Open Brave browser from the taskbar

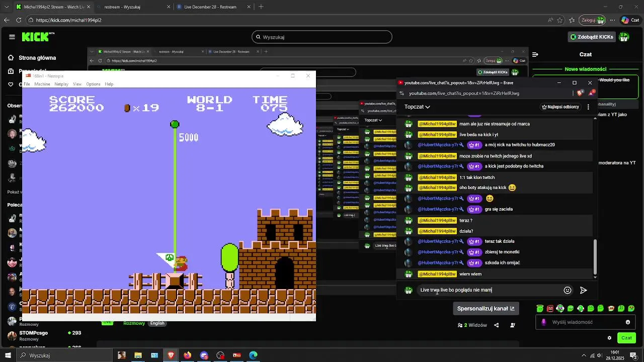[171, 355]
